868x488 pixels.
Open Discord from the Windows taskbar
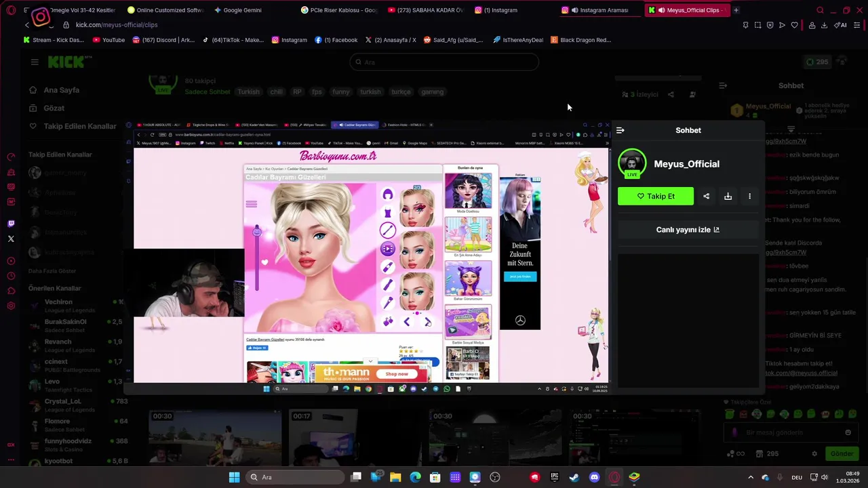pos(594,477)
